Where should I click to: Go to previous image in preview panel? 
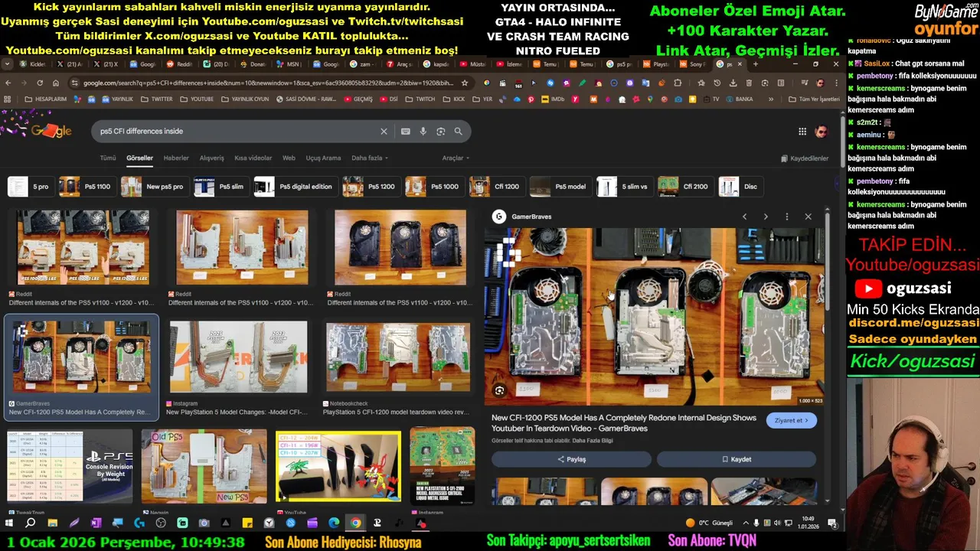(x=744, y=217)
